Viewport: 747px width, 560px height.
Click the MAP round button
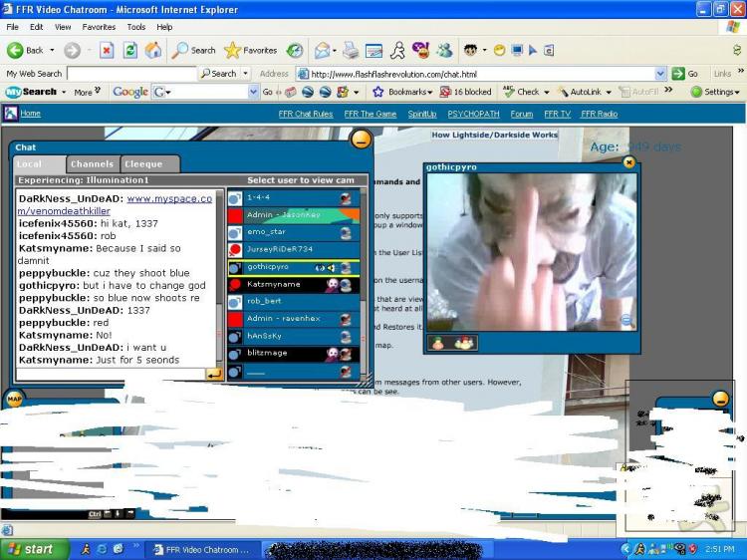pyautogui.click(x=15, y=400)
